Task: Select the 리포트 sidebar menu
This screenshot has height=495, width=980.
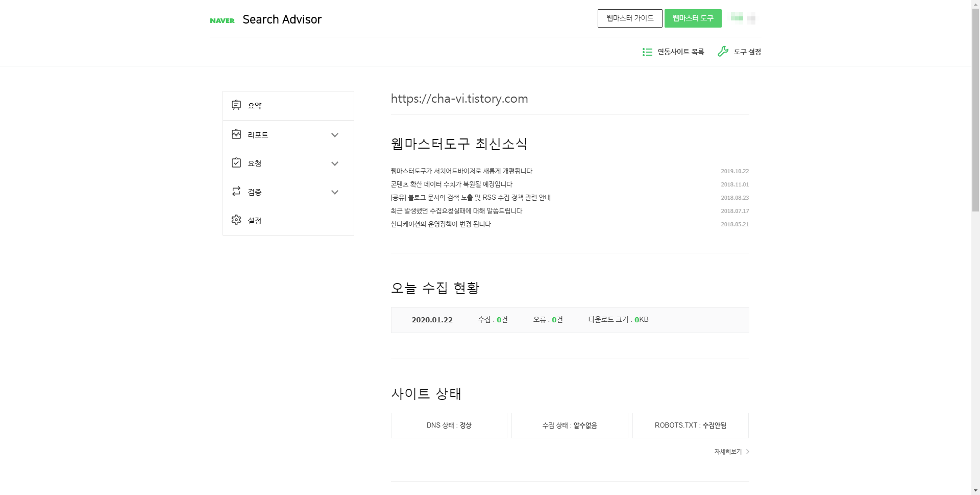Action: point(288,135)
